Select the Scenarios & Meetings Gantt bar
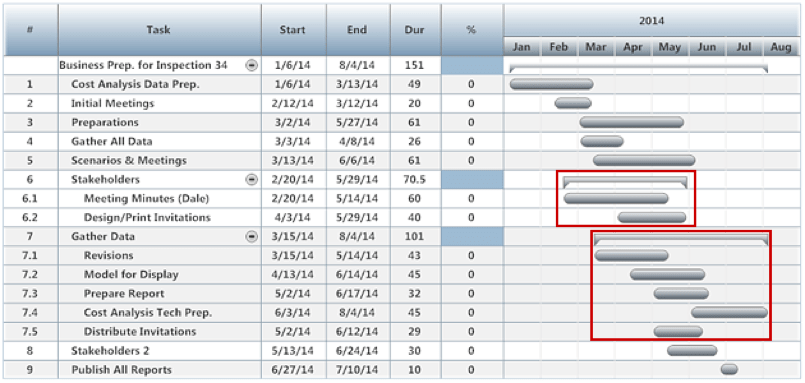Viewport: 805px width, 383px height. (644, 160)
